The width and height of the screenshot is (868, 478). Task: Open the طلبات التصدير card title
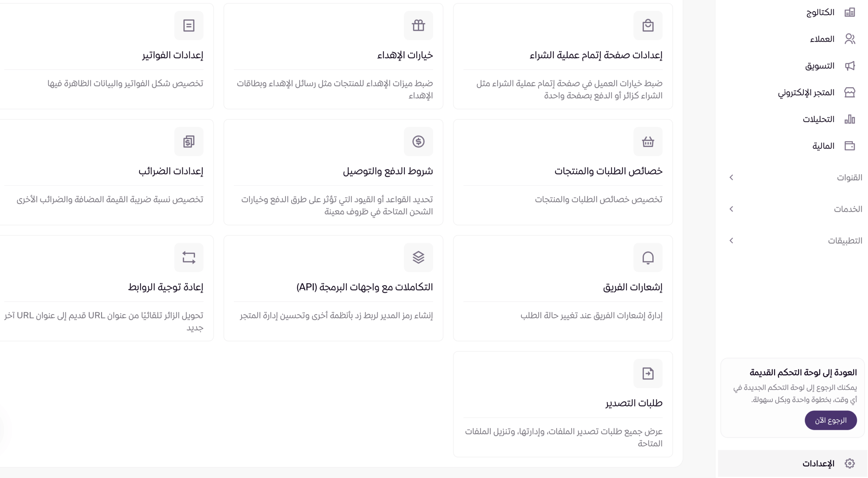pyautogui.click(x=634, y=403)
